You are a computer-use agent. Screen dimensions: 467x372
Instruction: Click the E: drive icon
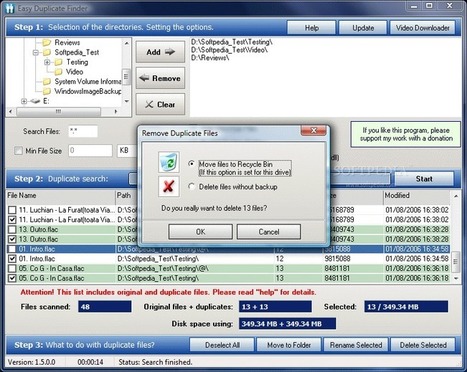point(35,101)
